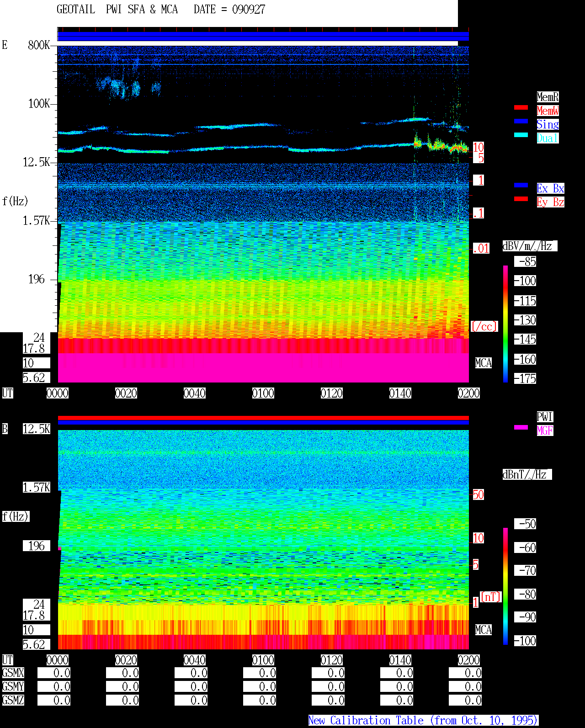This screenshot has height=728, width=585.
Task: Select the Sing legend label
Action: [548, 124]
